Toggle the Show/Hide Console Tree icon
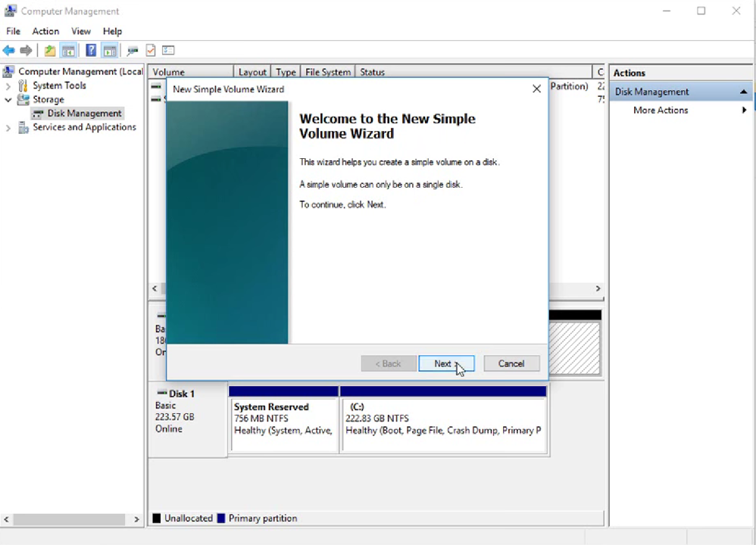The image size is (756, 545). (x=68, y=50)
